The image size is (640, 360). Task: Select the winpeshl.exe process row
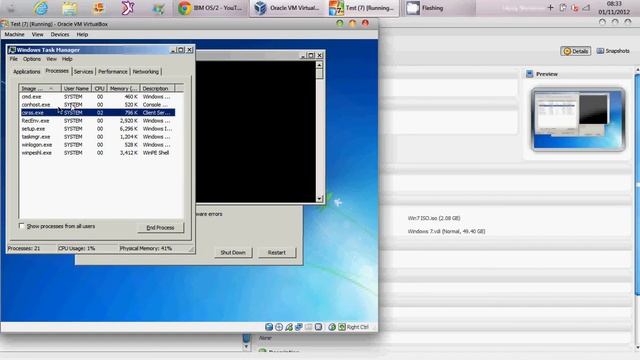click(98, 153)
